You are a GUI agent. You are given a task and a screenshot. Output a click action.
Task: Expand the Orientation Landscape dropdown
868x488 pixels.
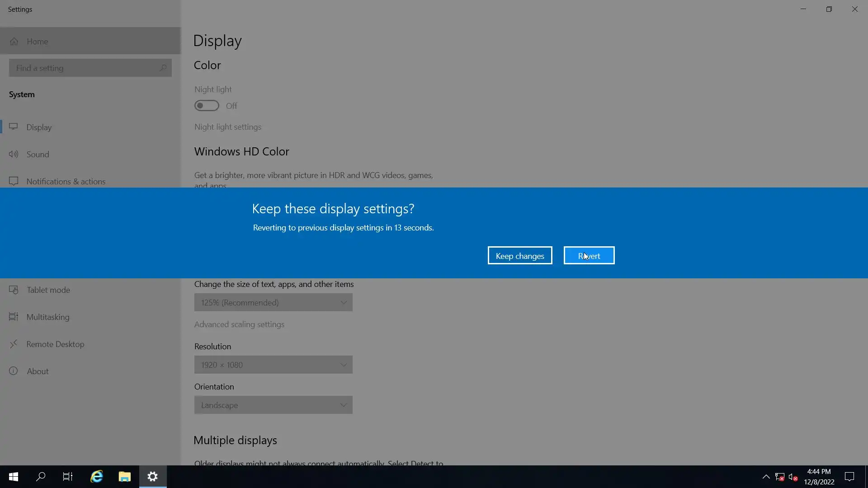coord(273,405)
